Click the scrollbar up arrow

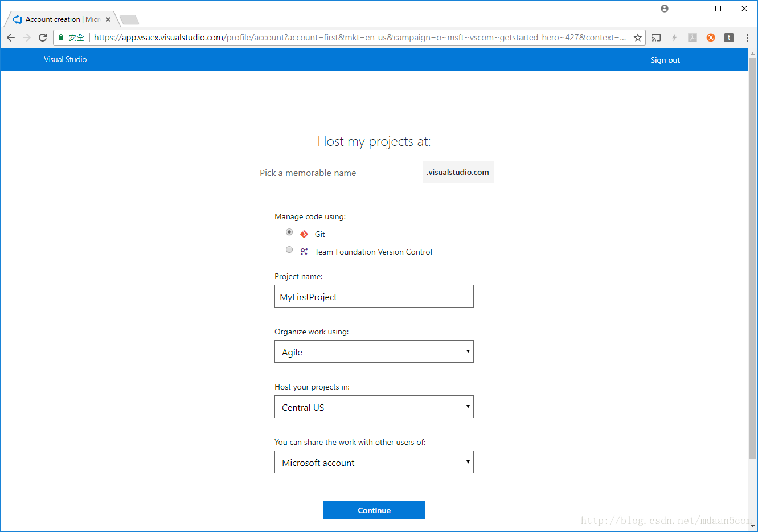click(753, 53)
